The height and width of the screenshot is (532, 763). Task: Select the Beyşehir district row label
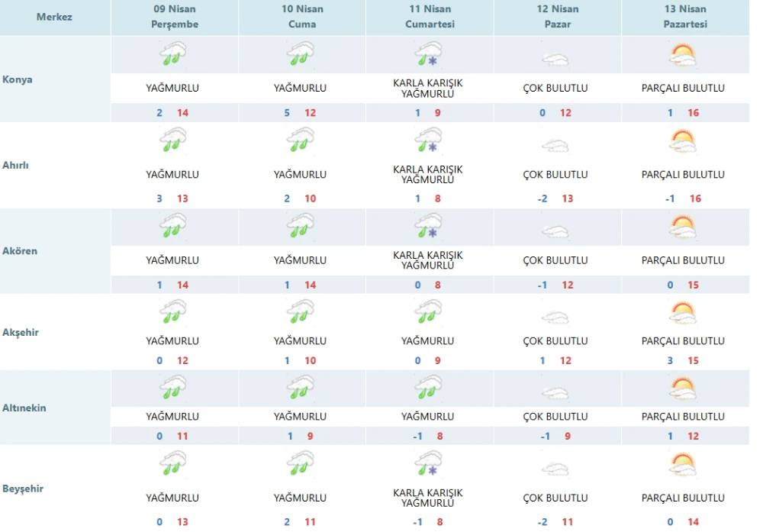click(23, 488)
